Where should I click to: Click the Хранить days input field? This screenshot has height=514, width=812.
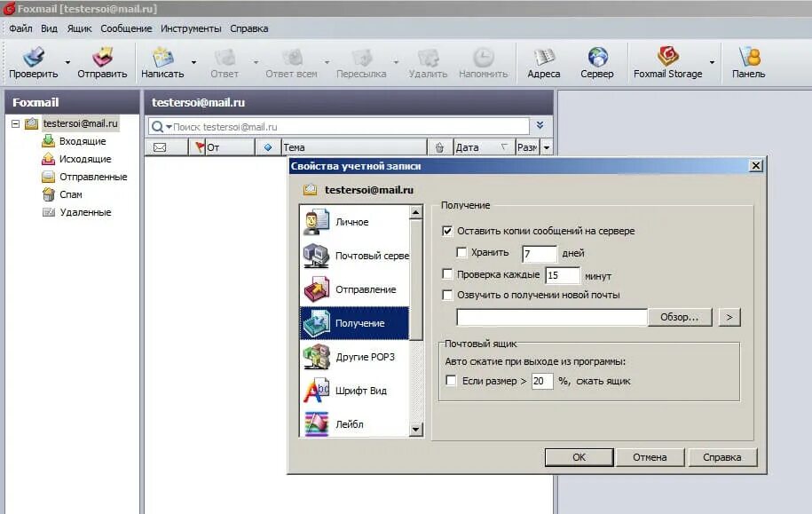point(539,253)
